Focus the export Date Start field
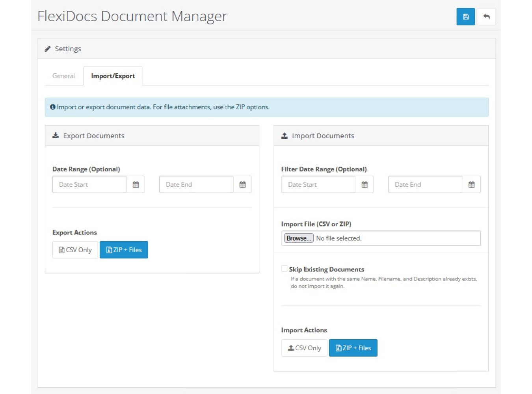Screen dimensions: 532x394 pos(89,185)
